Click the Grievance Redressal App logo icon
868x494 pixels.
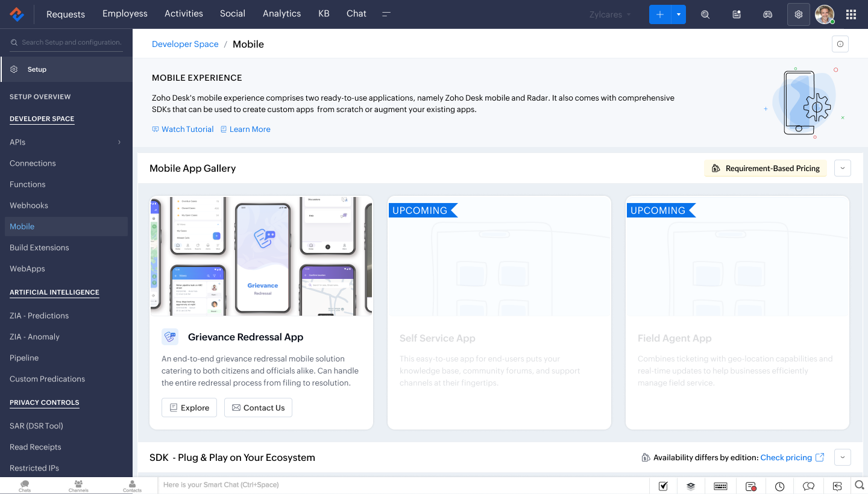point(170,337)
